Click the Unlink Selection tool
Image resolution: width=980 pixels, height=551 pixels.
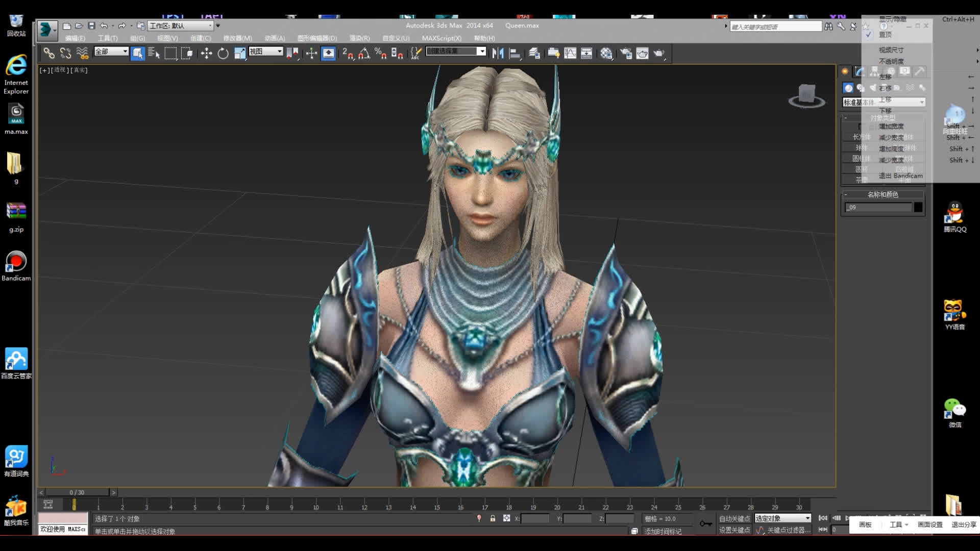coord(66,53)
